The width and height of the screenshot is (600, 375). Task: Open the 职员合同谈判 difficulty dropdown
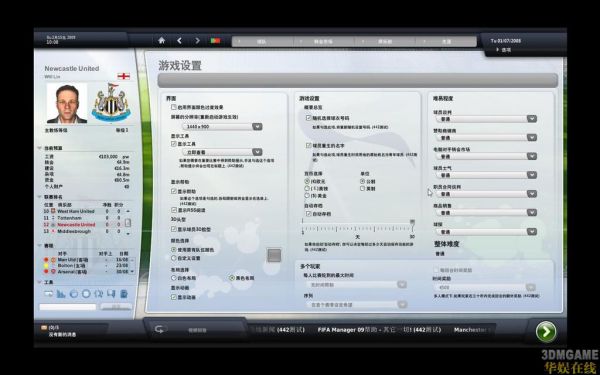486,194
